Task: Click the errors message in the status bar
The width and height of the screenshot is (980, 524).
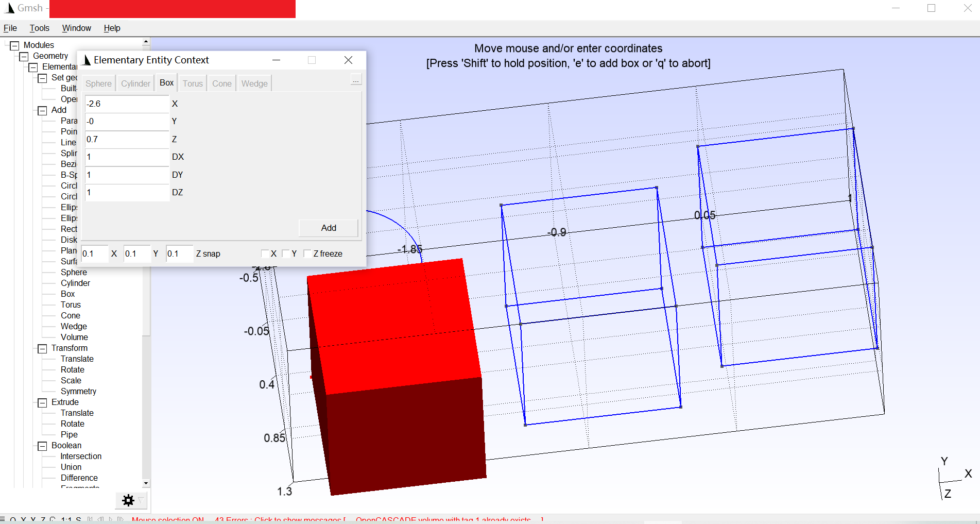Action: point(379,519)
